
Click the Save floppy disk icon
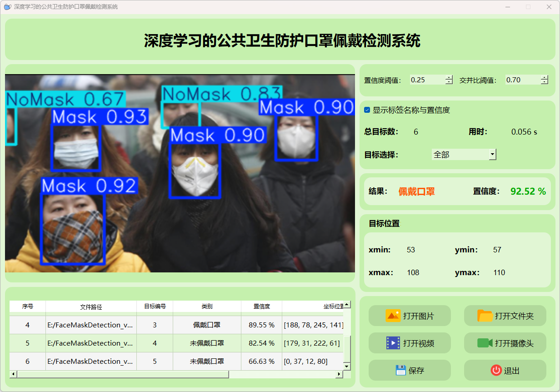(400, 370)
